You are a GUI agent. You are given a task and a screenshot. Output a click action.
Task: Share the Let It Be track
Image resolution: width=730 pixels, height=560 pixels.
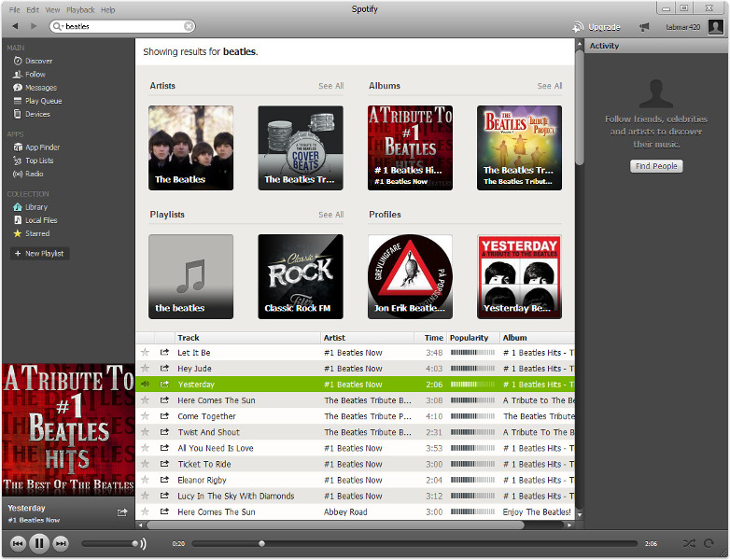pyautogui.click(x=164, y=353)
